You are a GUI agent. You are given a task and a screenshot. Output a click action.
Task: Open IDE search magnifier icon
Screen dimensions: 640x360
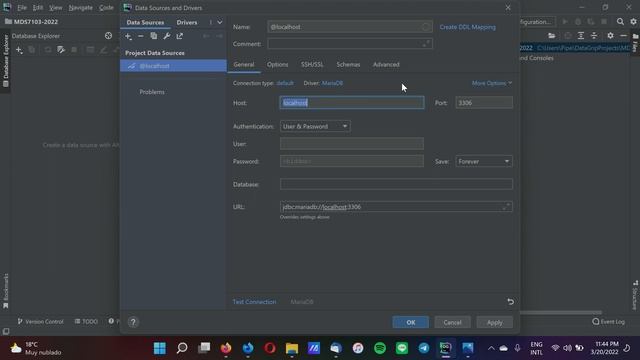pyautogui.click(x=620, y=22)
